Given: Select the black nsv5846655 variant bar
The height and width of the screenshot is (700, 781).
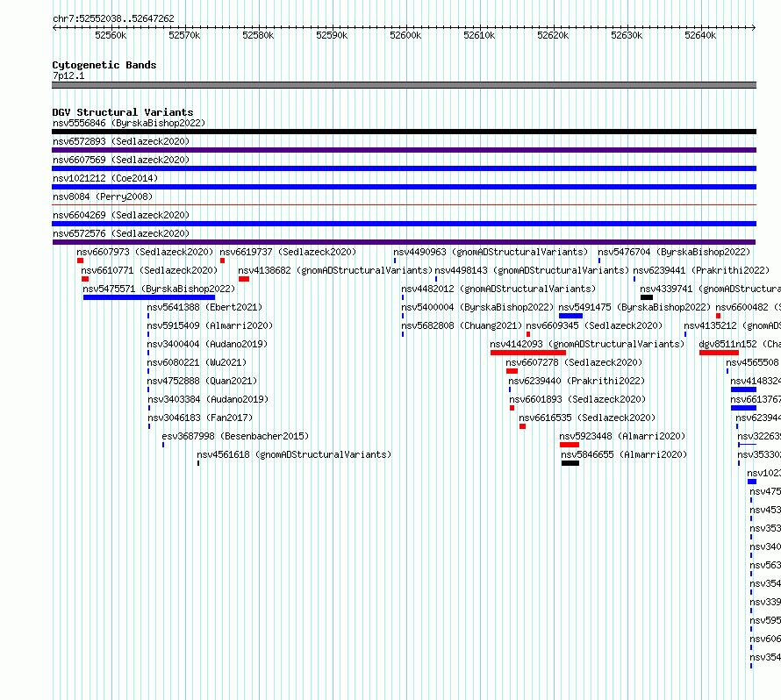Looking at the screenshot, I should click(570, 463).
